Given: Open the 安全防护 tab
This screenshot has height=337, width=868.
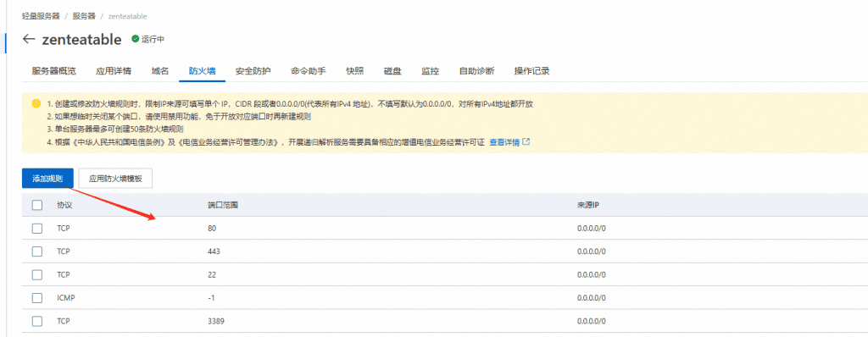Looking at the screenshot, I should (253, 71).
